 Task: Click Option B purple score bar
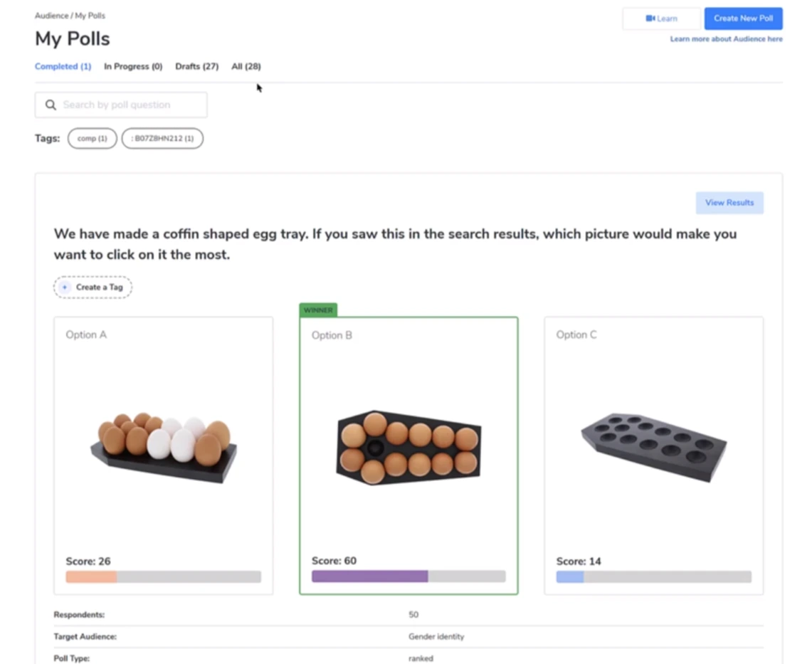click(370, 576)
